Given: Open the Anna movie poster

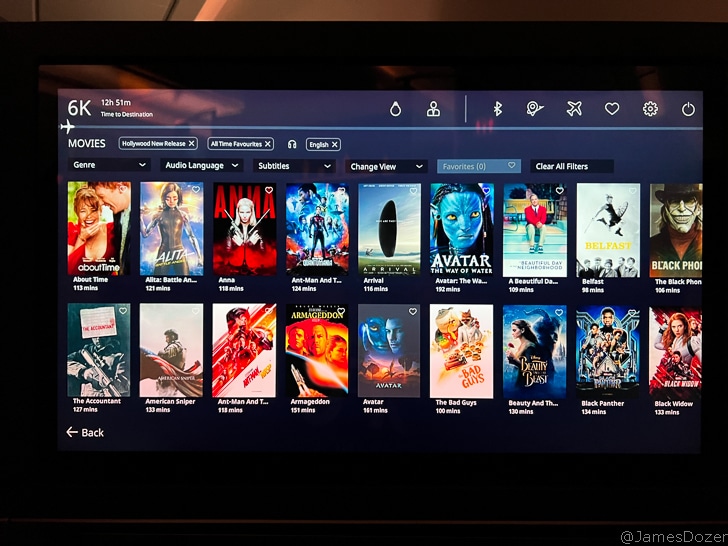Looking at the screenshot, I should click(x=244, y=229).
